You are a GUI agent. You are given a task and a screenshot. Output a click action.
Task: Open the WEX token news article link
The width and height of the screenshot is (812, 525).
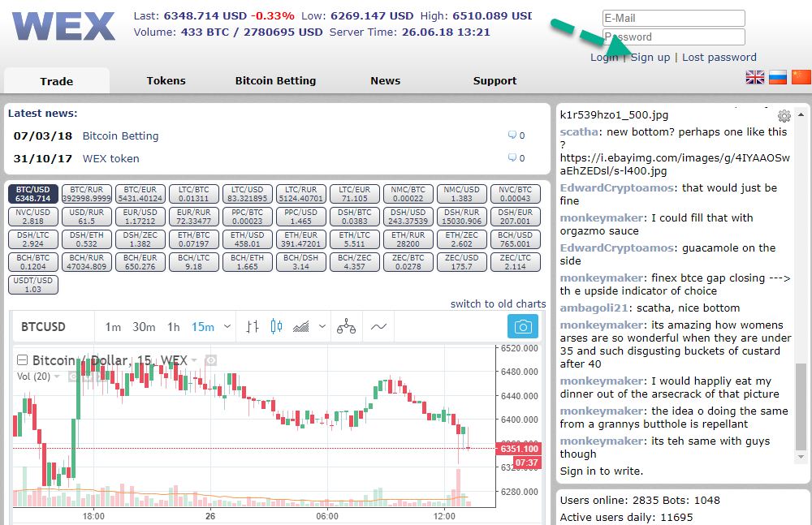click(x=110, y=158)
